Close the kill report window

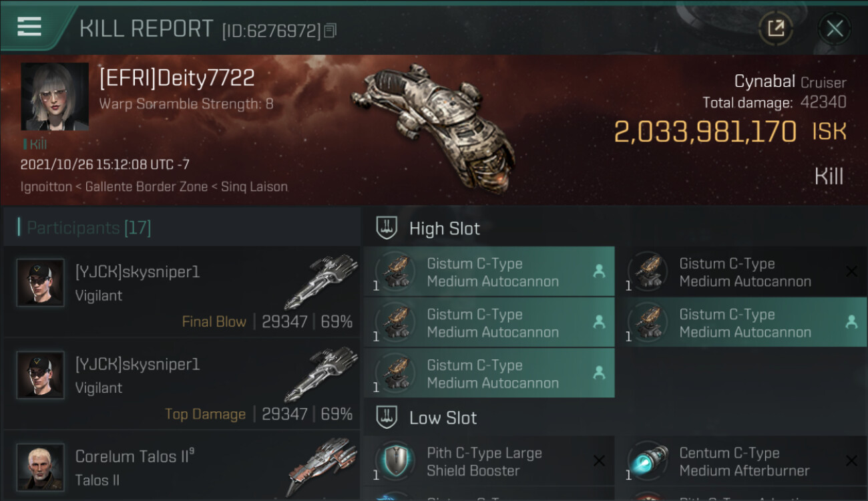[834, 28]
